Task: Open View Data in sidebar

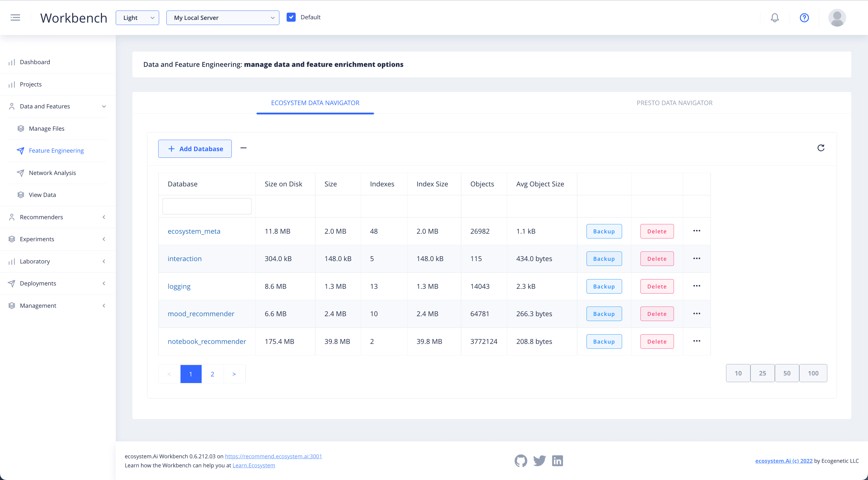Action: pyautogui.click(x=42, y=195)
